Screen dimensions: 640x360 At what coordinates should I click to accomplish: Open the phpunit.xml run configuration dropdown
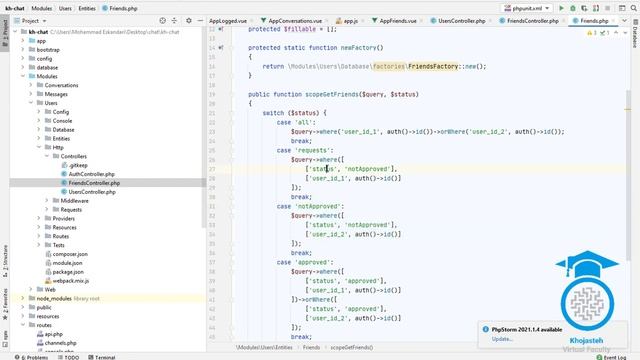click(527, 8)
